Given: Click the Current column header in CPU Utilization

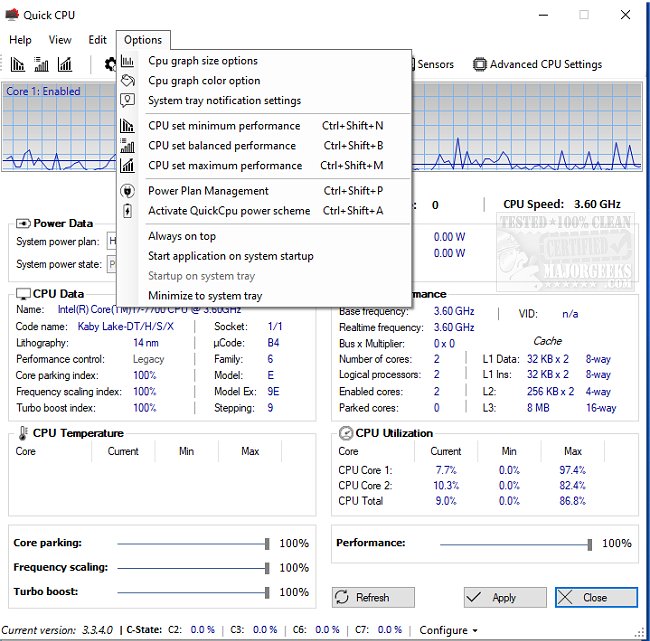Looking at the screenshot, I should pyautogui.click(x=446, y=451).
